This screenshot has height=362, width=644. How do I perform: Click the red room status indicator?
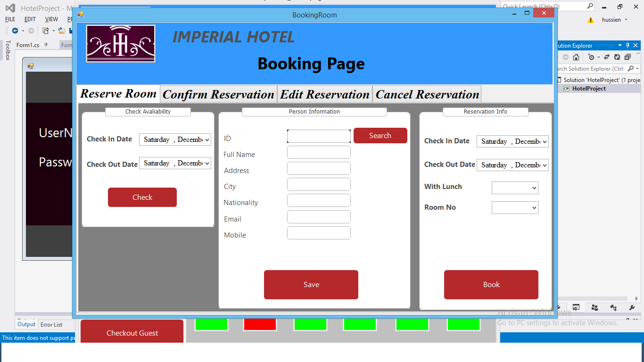coord(260,324)
